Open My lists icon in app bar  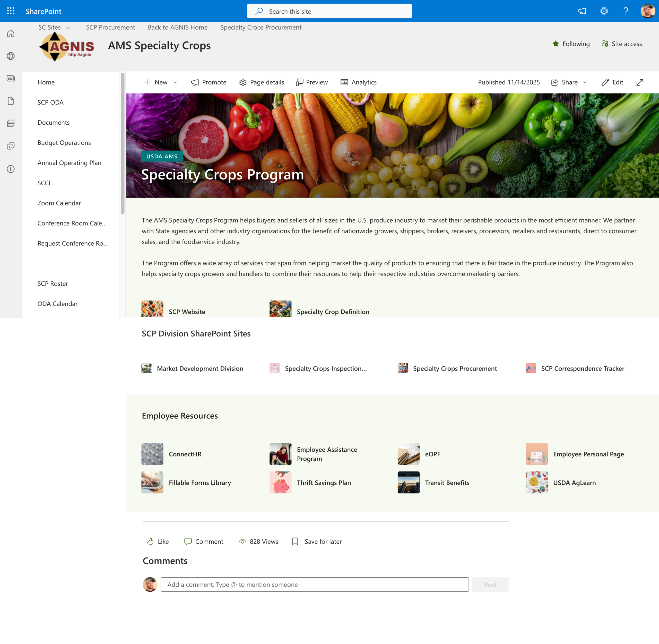(11, 123)
